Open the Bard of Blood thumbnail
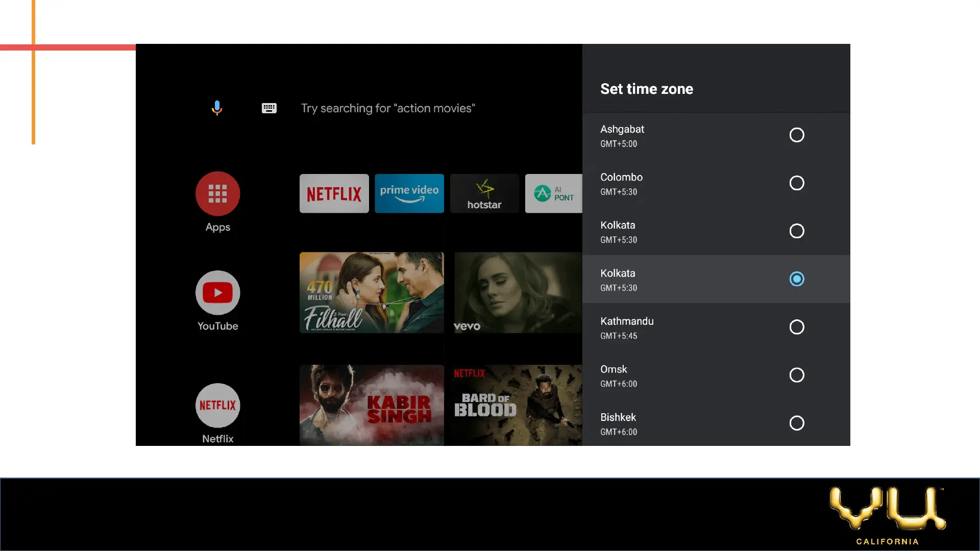 click(x=517, y=405)
